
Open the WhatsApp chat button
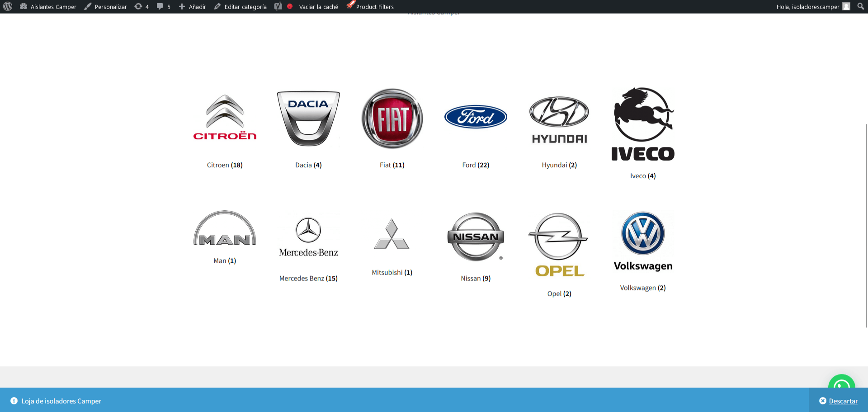tap(841, 381)
